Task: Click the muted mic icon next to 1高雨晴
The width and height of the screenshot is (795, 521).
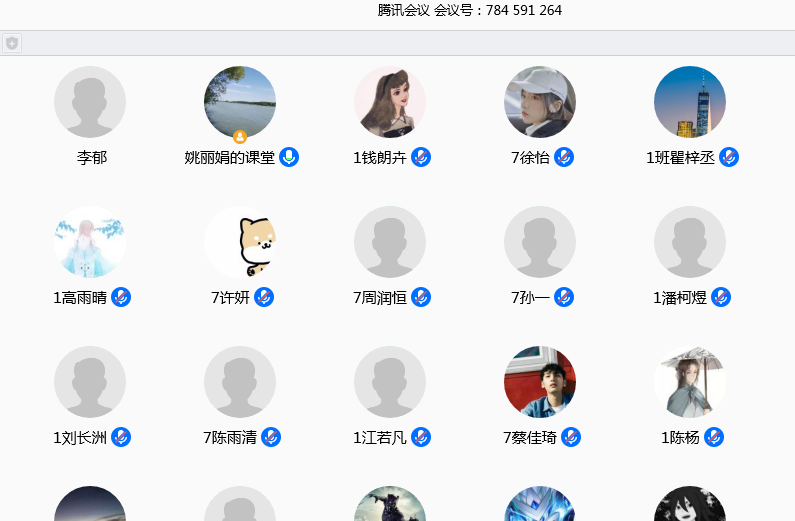Action: [121, 297]
